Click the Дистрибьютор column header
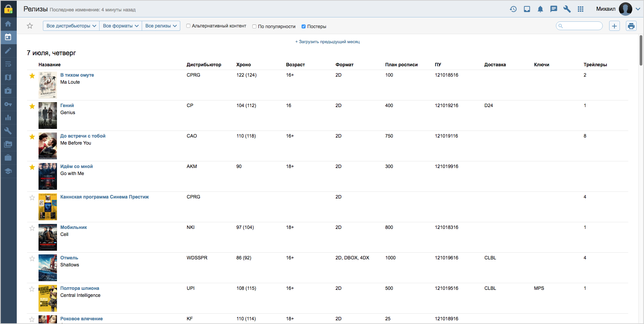Image resolution: width=644 pixels, height=324 pixels. 204,65
